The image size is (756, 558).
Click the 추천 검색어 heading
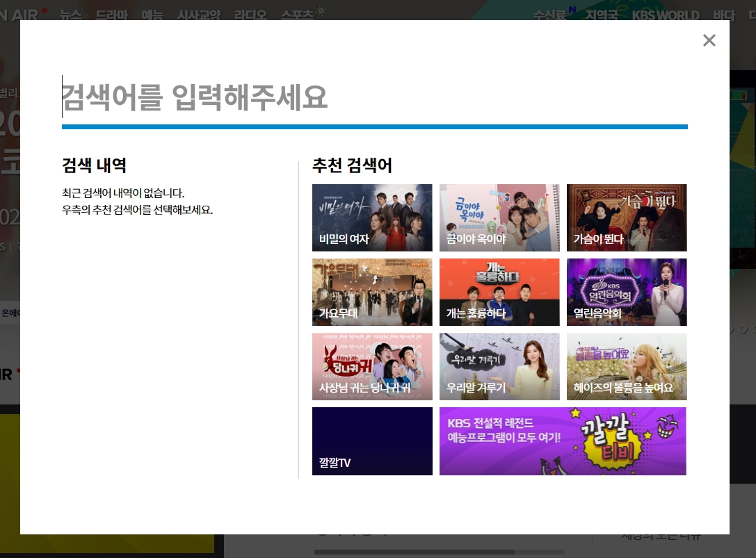click(x=352, y=165)
